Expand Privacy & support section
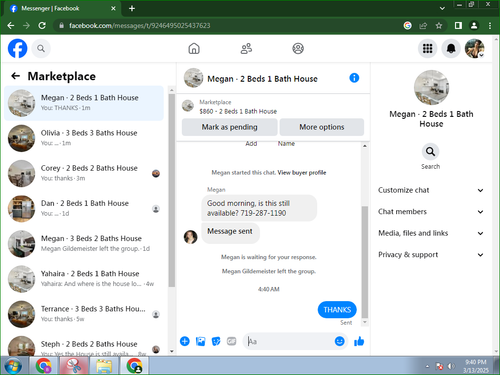The width and height of the screenshot is (500, 375). point(430,255)
